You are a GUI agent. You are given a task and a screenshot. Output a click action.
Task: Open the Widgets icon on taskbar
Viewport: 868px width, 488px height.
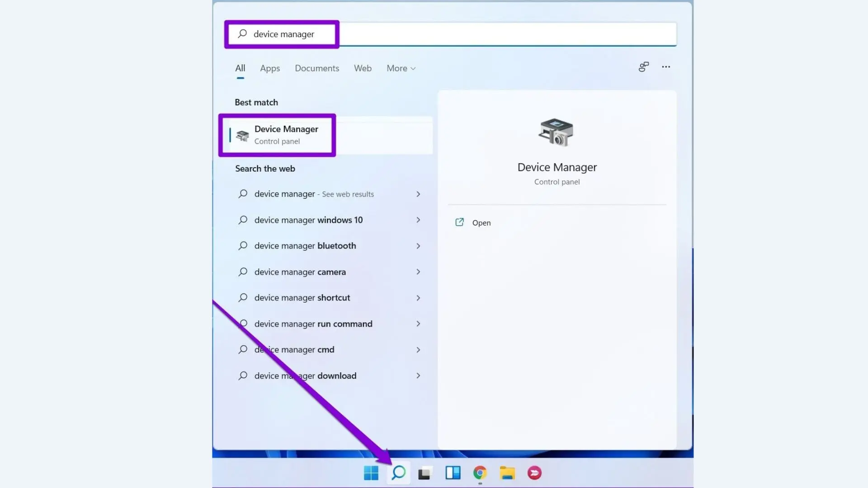coord(453,473)
